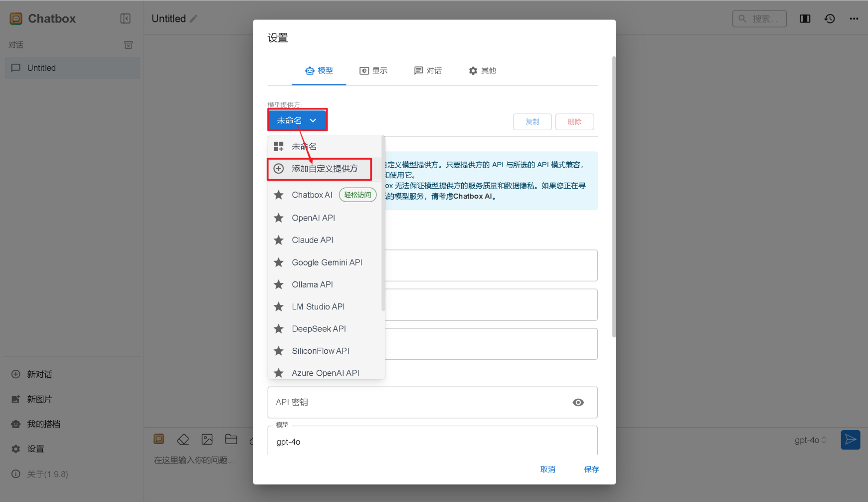The image size is (868, 502).
Task: Click the API 密钥 input field
Action: point(419,402)
